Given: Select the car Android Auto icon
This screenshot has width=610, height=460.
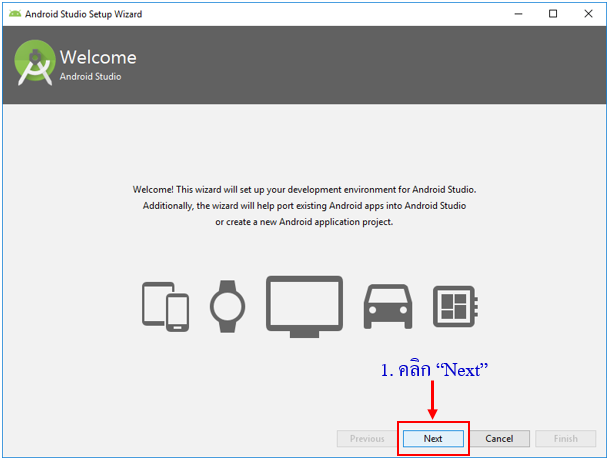Looking at the screenshot, I should 387,305.
